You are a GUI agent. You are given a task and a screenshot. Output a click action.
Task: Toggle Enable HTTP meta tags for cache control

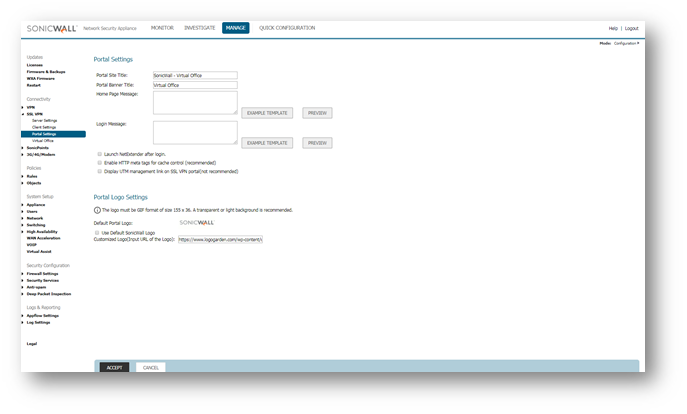point(100,163)
